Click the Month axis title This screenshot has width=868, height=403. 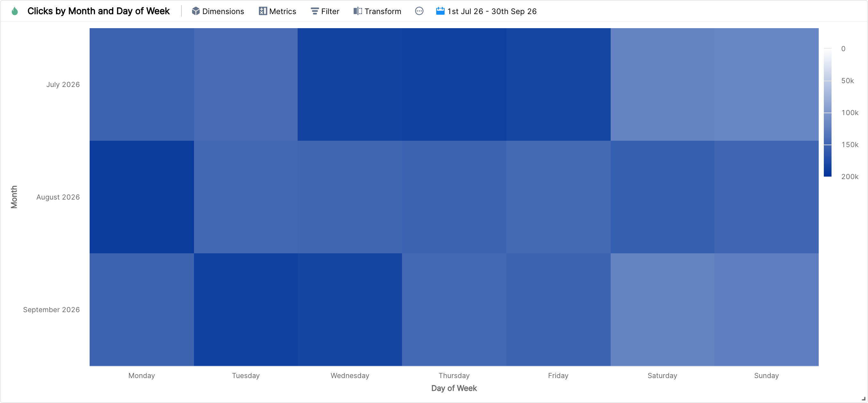(14, 197)
